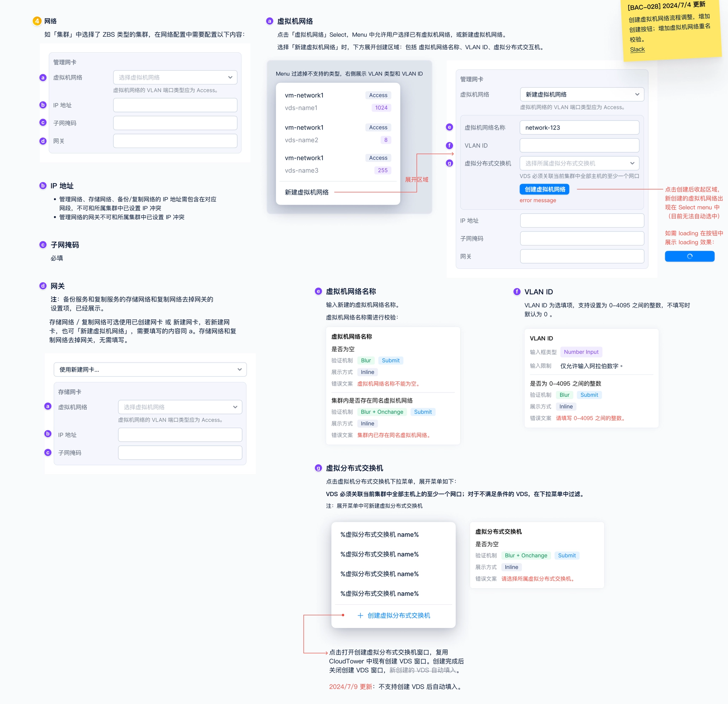Viewport: 728px width, 704px height.
Task: Click the empty VLAN ID input field
Action: click(x=579, y=146)
